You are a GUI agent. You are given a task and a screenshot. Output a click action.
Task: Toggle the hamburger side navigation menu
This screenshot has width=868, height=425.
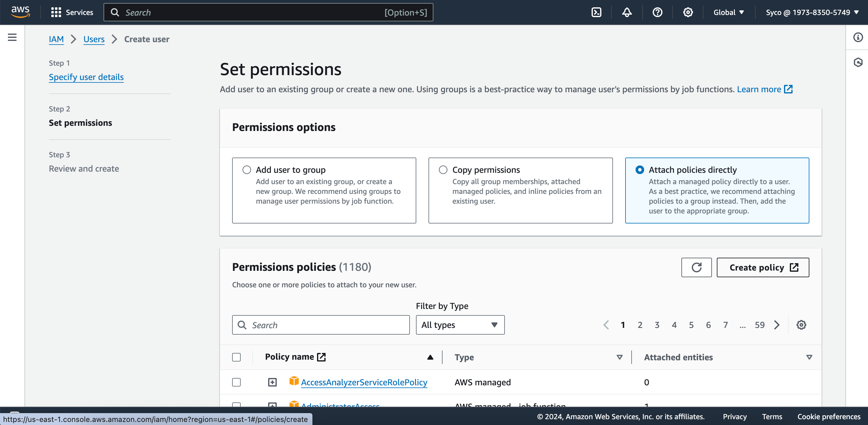12,37
